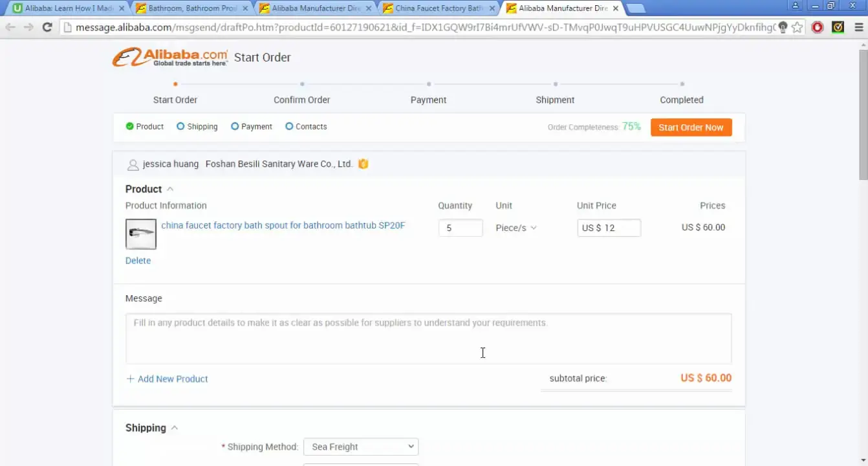
Task: Click into the Message text area
Action: (428, 338)
